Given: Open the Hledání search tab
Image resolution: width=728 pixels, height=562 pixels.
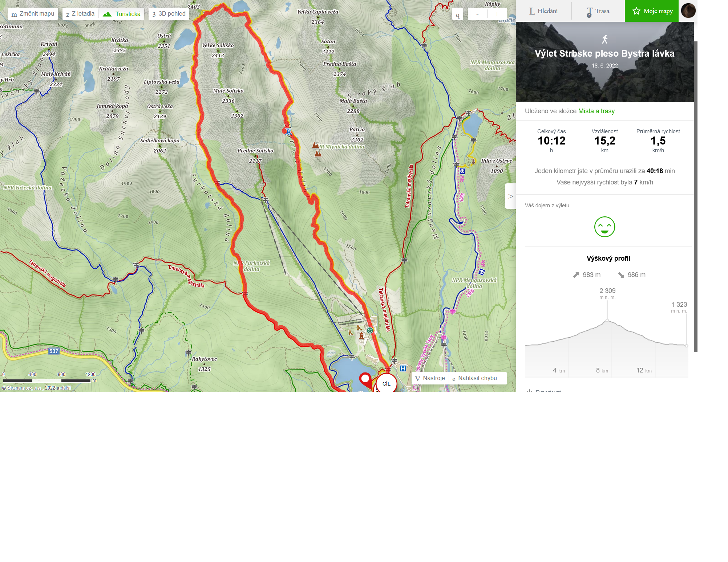Looking at the screenshot, I should click(543, 11).
